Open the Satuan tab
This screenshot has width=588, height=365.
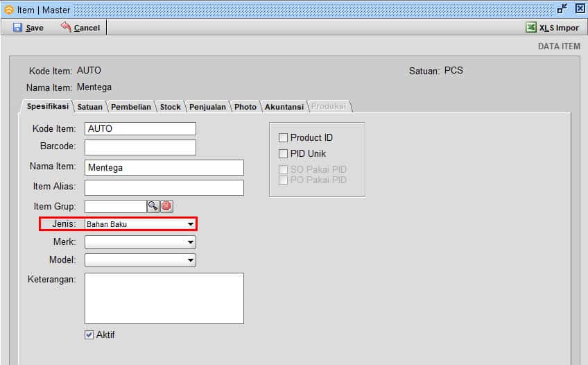[x=90, y=107]
